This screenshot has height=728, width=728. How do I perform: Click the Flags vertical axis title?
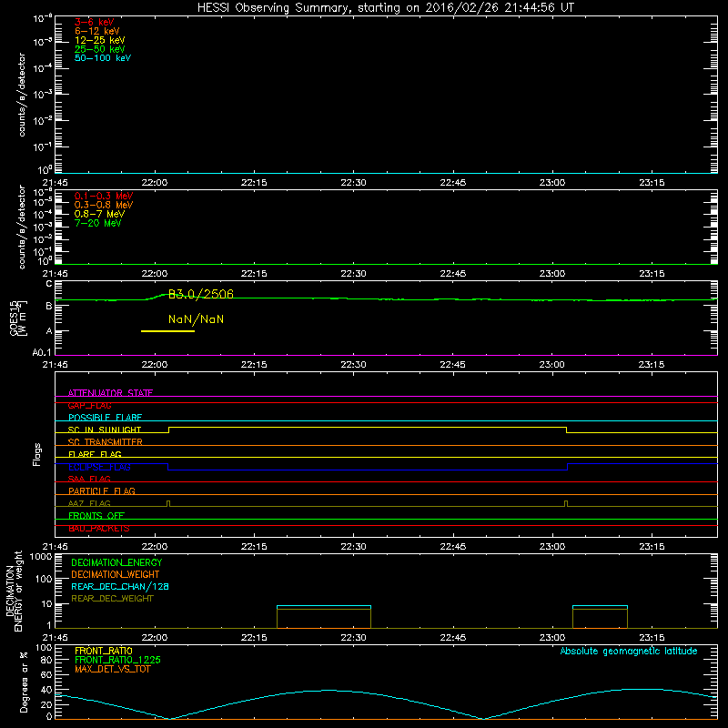tap(37, 454)
